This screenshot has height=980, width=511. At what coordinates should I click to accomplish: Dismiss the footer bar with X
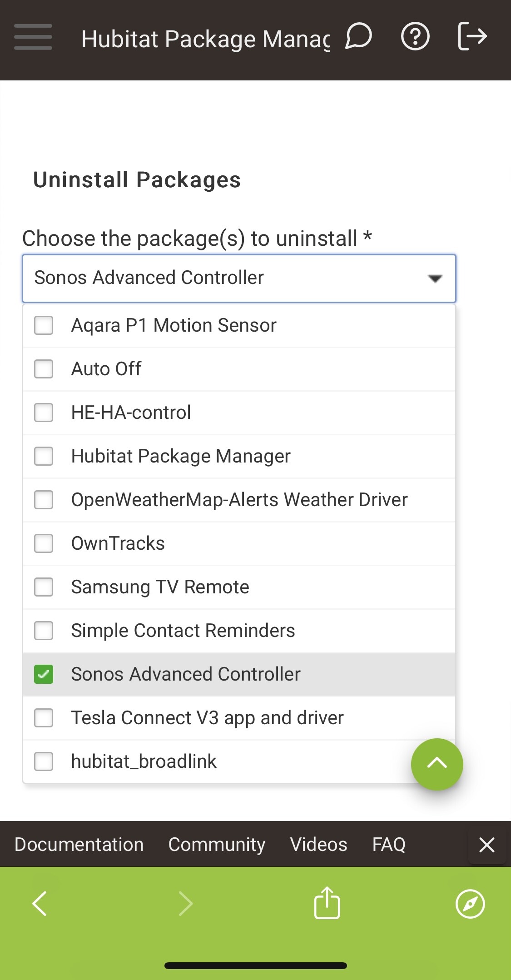[487, 845]
